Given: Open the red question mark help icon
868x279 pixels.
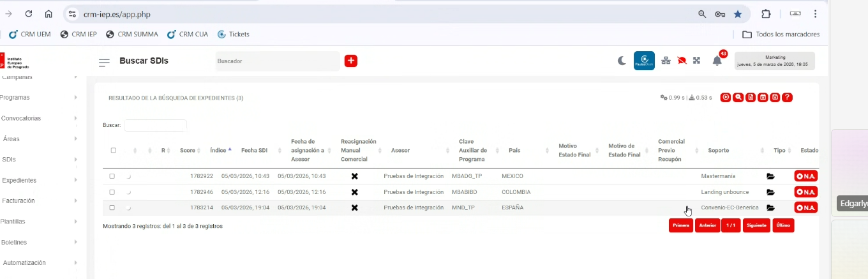Looking at the screenshot, I should click(787, 98).
